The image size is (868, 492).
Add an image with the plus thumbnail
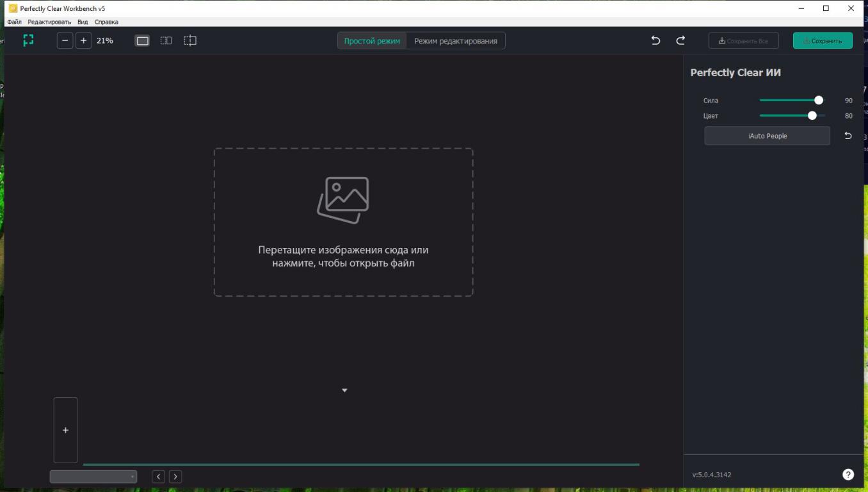pyautogui.click(x=65, y=430)
